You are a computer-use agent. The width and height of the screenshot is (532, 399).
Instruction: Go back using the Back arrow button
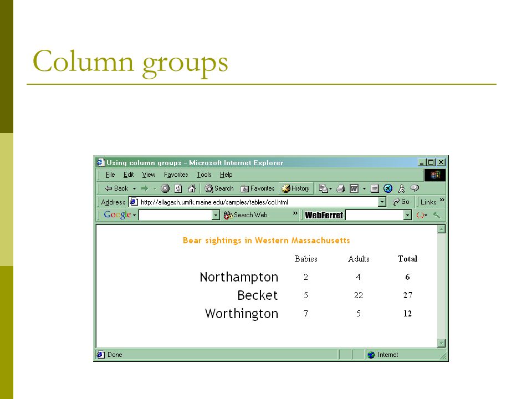point(116,188)
